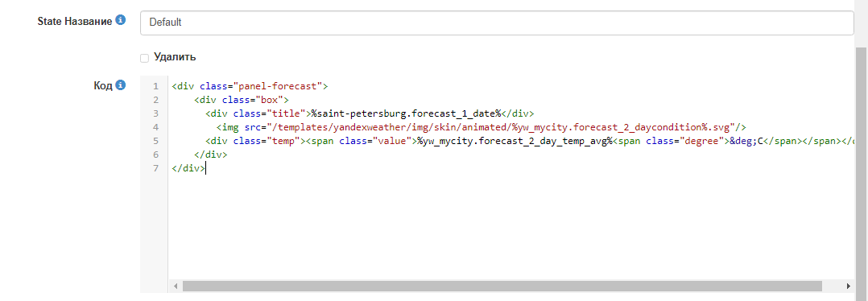Place cursor in the "panel-forecast" class value

click(x=278, y=86)
